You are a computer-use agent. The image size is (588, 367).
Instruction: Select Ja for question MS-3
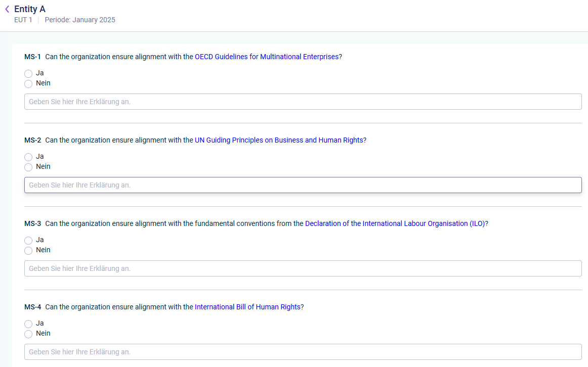28,241
